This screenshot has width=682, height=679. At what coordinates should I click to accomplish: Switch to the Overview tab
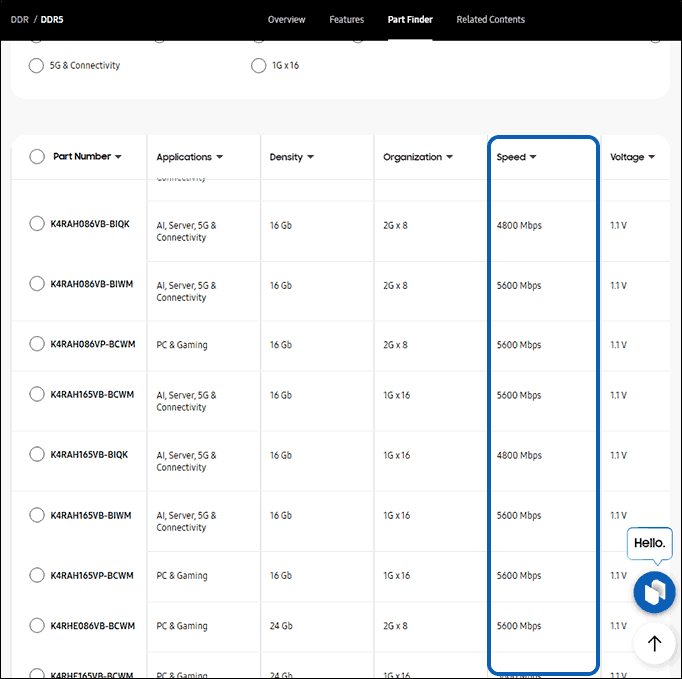point(287,20)
